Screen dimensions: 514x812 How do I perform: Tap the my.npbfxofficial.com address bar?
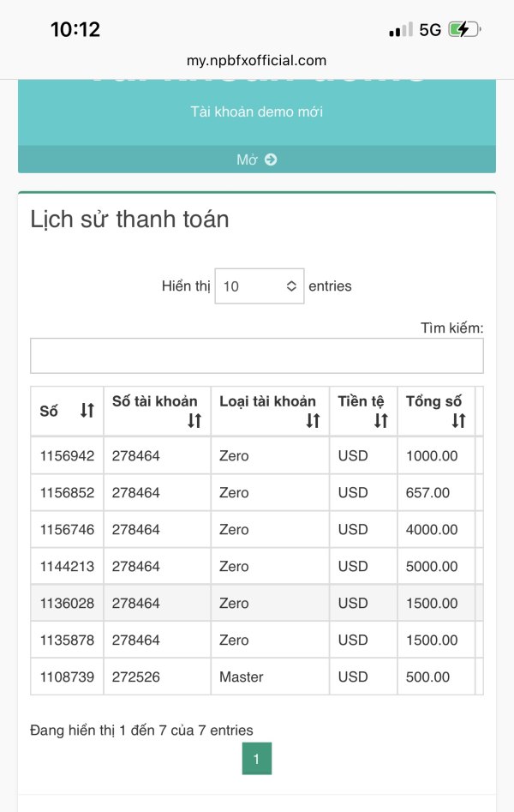coord(257,60)
